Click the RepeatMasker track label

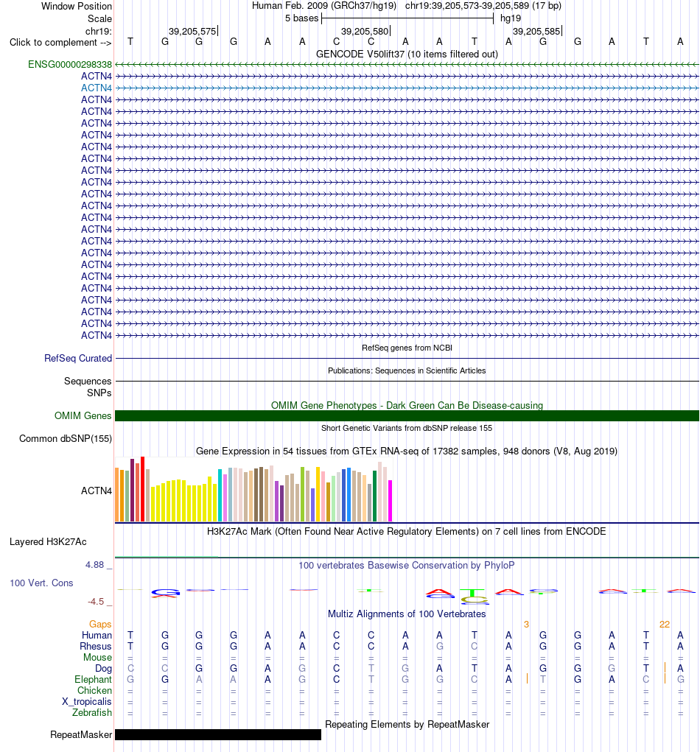coord(80,735)
